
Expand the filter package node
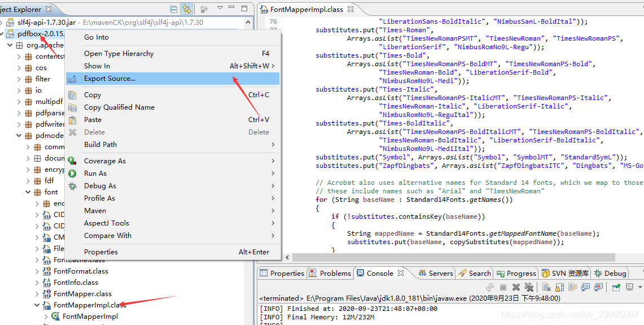[x=19, y=79]
